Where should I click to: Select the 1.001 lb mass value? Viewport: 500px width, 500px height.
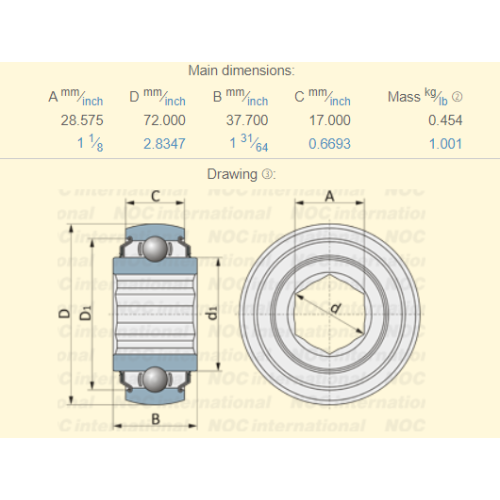(446, 144)
